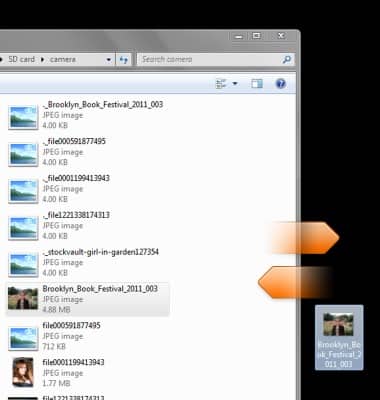Image resolution: width=380 pixels, height=400 pixels.
Task: Select the Brooklyn_Book_Festival desktop icon
Action: tap(339, 338)
